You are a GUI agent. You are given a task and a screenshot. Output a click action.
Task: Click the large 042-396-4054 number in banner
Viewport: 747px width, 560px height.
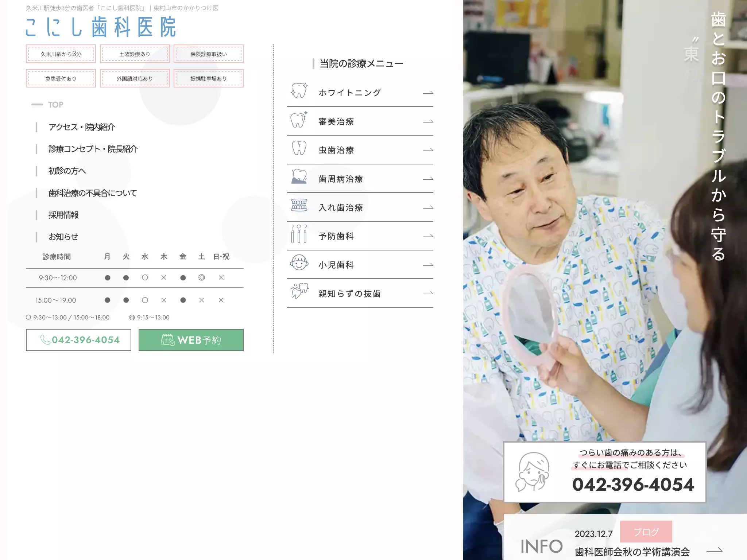[633, 485]
